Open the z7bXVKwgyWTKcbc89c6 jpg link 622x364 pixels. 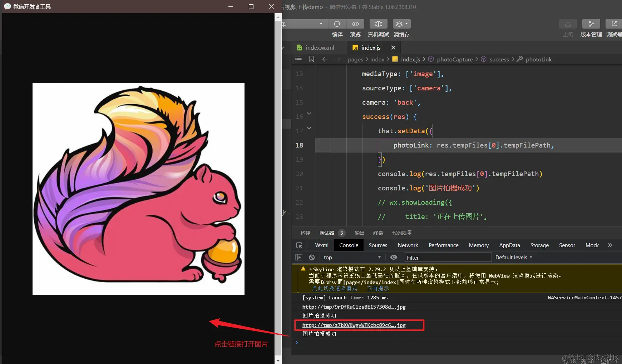pos(354,325)
